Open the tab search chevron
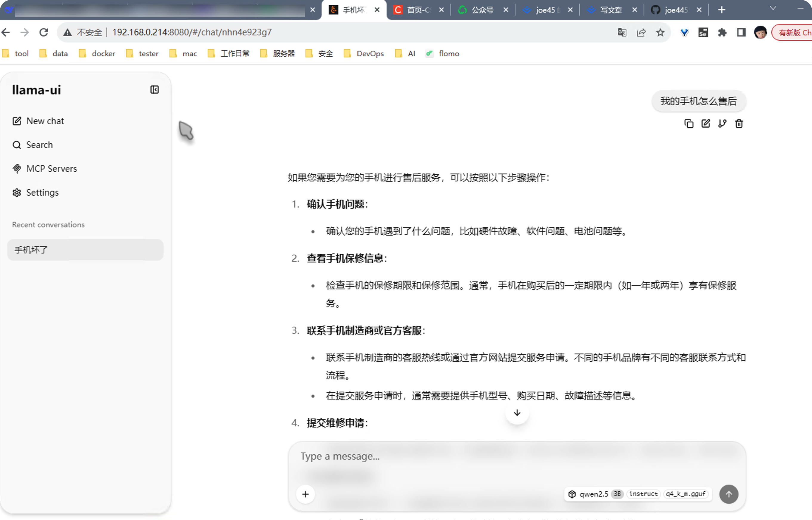This screenshot has height=520, width=812. click(x=773, y=8)
